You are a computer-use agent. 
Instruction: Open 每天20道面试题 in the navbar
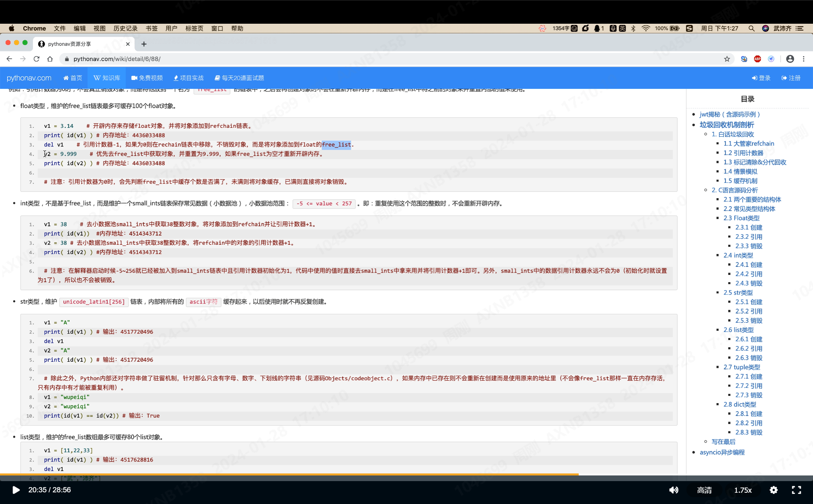[x=240, y=78]
